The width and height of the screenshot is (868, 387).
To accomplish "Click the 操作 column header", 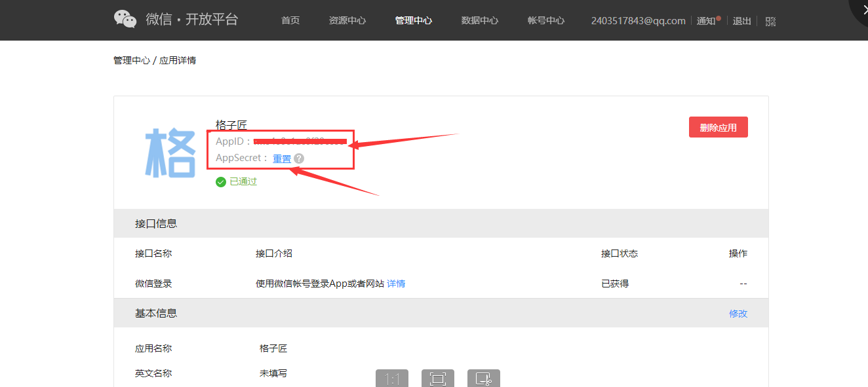I will click(x=738, y=253).
